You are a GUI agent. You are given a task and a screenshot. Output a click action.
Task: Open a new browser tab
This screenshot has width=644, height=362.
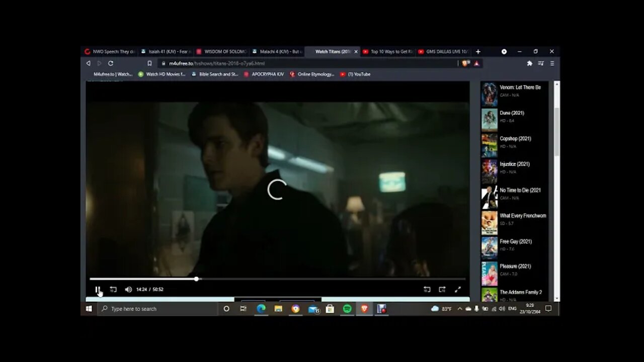(x=478, y=51)
